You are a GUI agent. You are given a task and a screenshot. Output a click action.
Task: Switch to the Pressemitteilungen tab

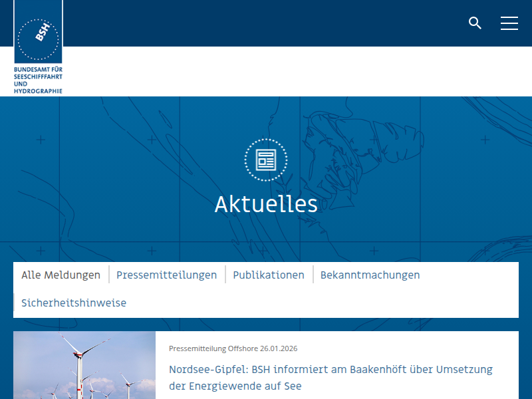(x=166, y=275)
